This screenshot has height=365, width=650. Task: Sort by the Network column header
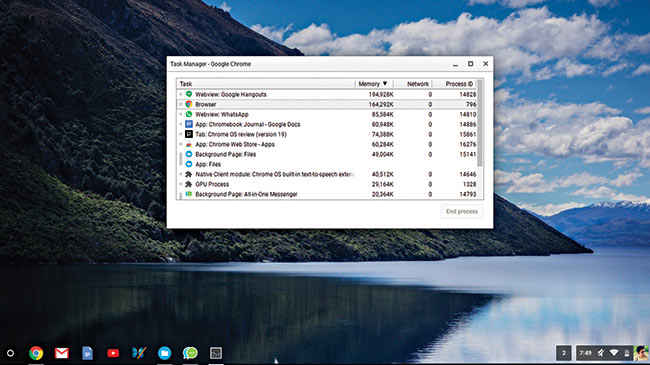click(412, 84)
